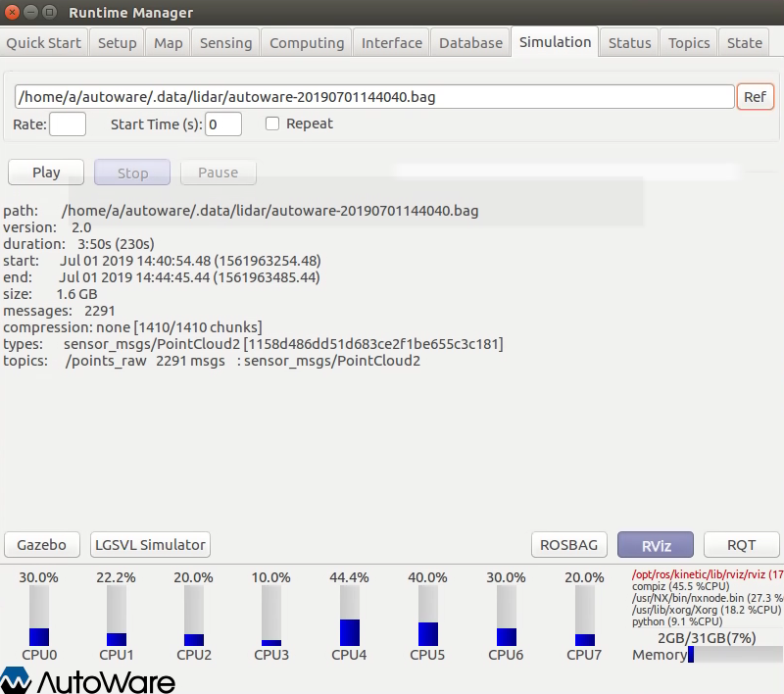
Task: Click Ref to browse for a bag file
Action: [x=755, y=96]
